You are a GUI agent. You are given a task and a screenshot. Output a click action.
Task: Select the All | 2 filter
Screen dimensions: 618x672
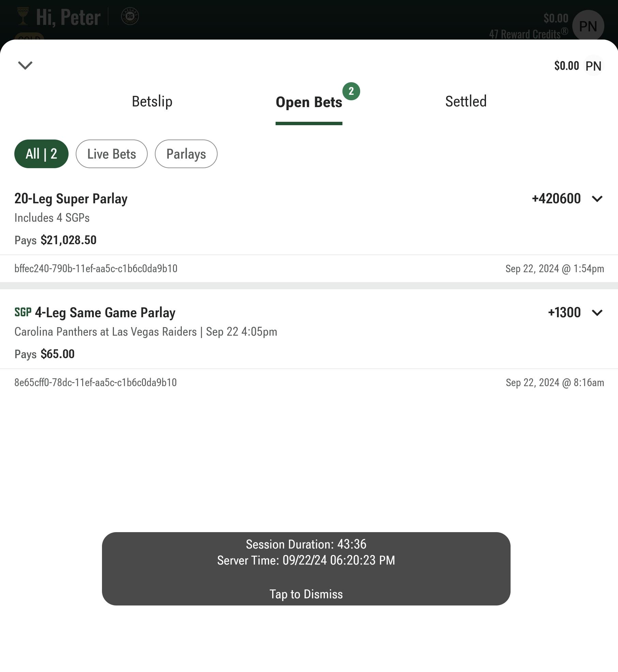(41, 154)
